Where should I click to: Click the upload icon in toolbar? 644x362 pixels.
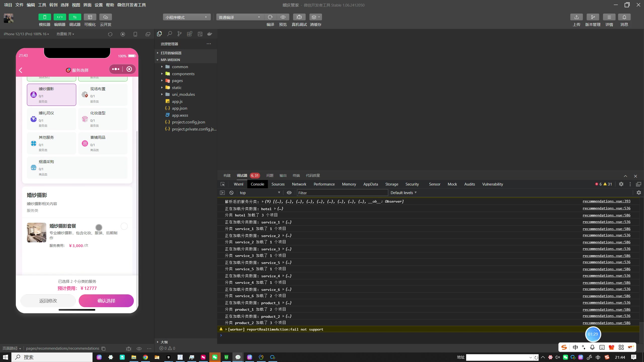click(576, 17)
